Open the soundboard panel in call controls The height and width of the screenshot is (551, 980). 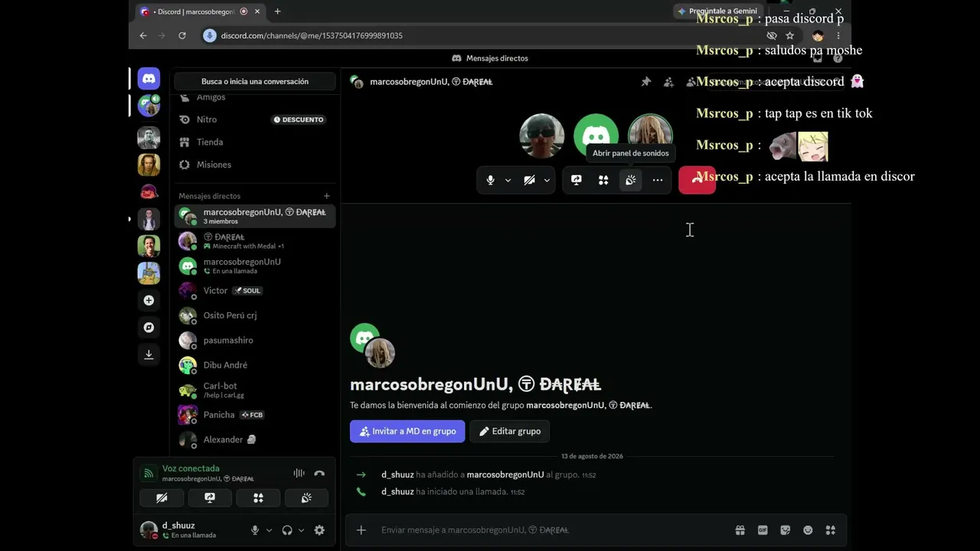point(631,180)
